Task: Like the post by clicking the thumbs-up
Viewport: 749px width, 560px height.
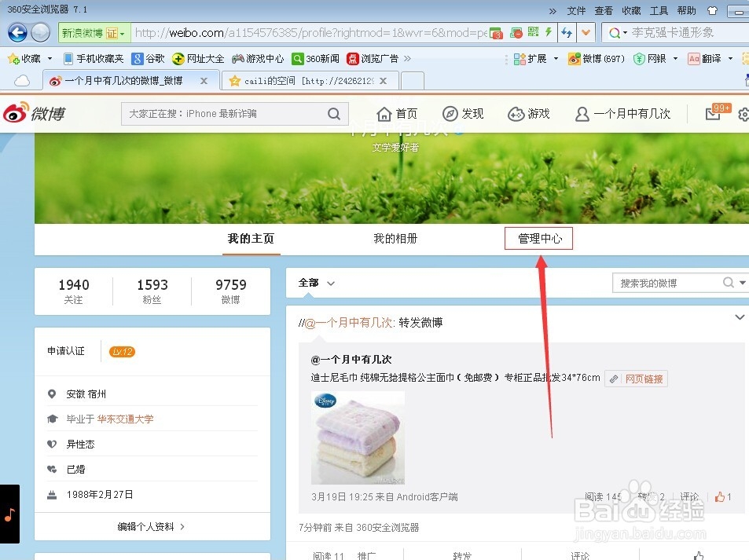Action: (719, 496)
